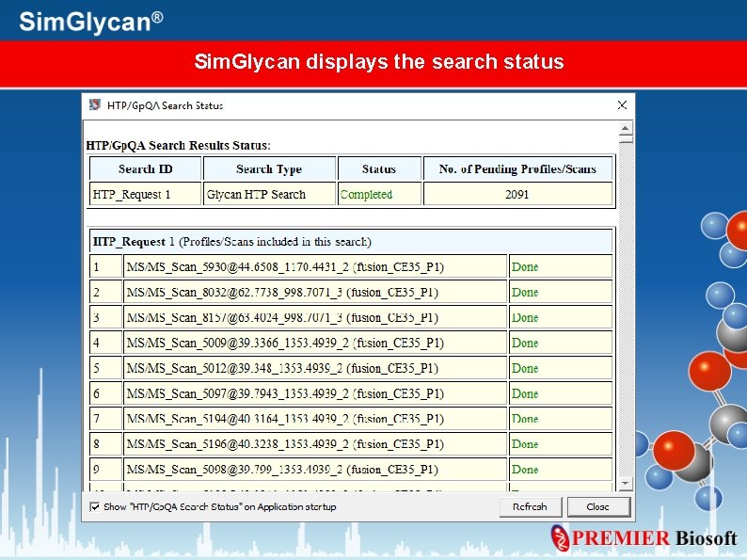Click the Search Type column header
Viewport: 747px width, 560px height.
click(269, 169)
